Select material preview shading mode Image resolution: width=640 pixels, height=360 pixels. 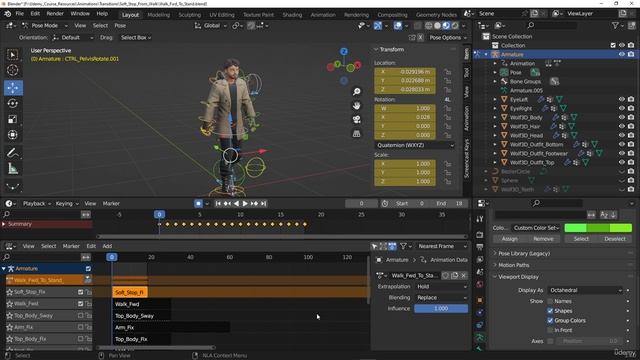tap(446, 25)
